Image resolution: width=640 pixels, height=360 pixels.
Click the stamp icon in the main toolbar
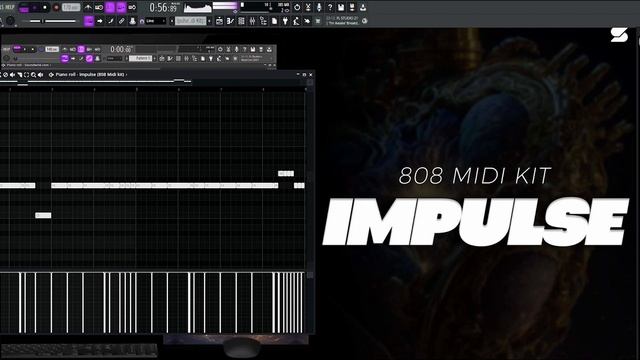pyautogui.click(x=133, y=21)
